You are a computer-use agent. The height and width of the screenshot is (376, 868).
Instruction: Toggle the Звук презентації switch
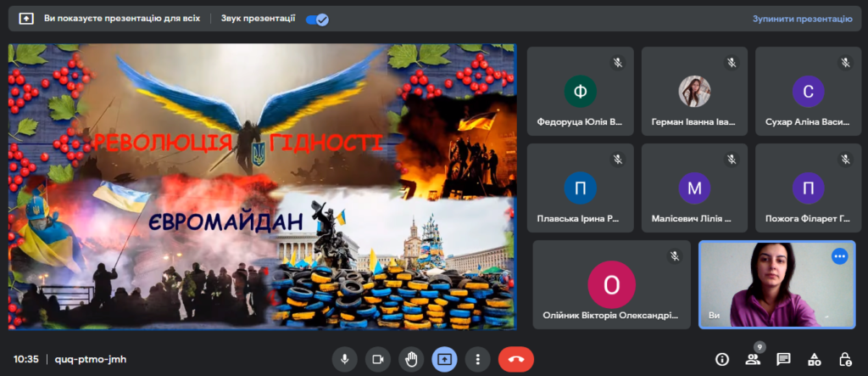(x=317, y=19)
